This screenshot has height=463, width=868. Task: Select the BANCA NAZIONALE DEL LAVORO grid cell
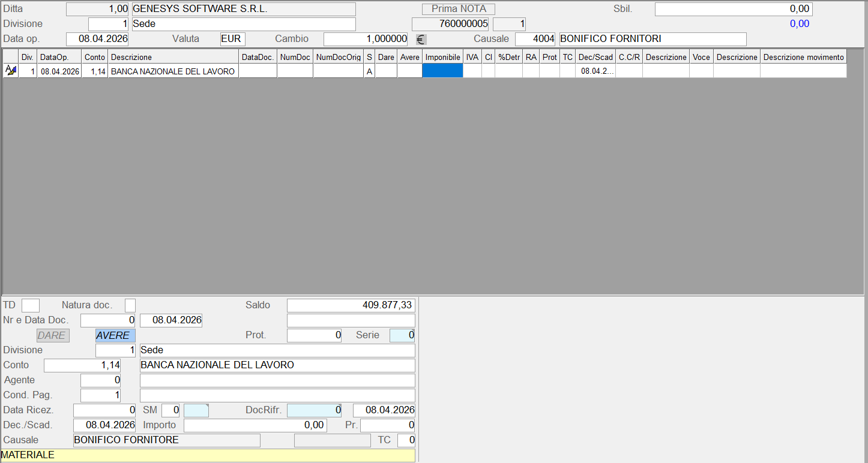tap(173, 71)
